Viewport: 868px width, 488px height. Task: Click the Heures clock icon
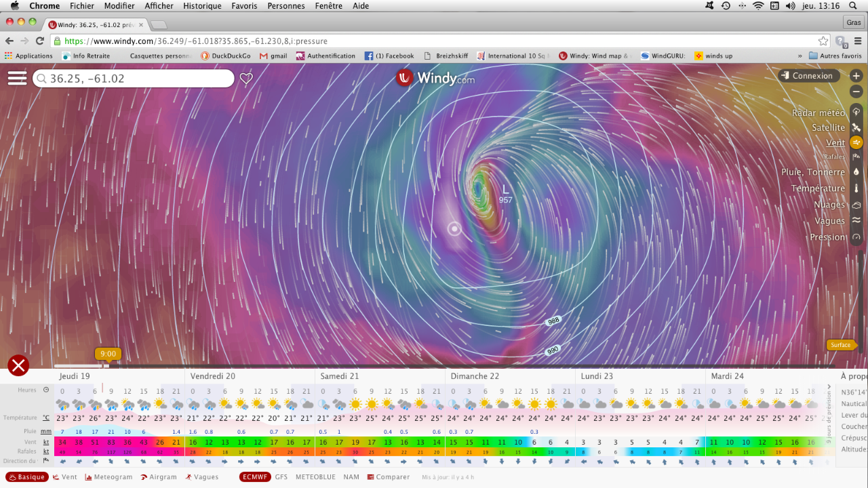click(46, 390)
